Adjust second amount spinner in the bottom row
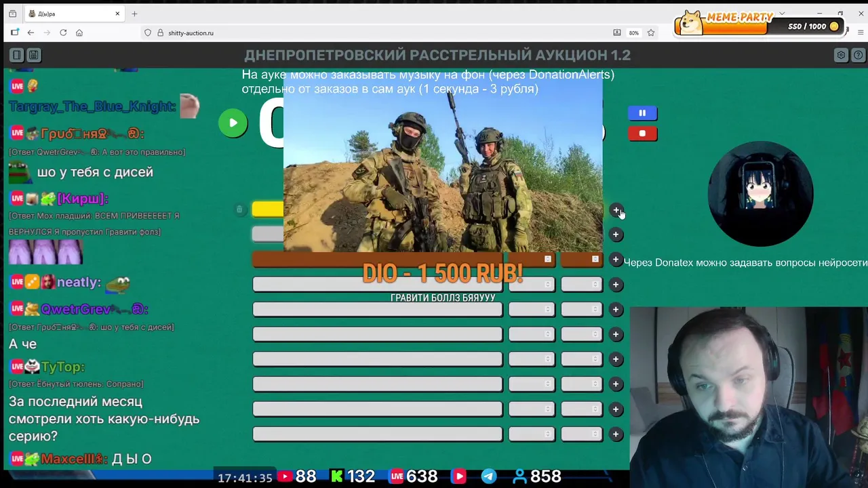Image resolution: width=868 pixels, height=488 pixels. click(x=595, y=434)
